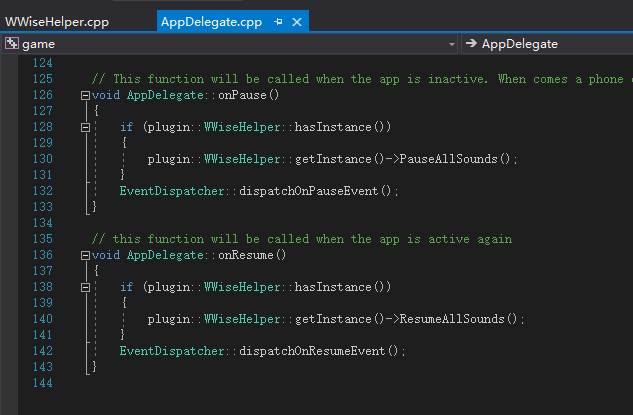Click EventDispatcher on line 132
Image resolution: width=633 pixels, height=415 pixels.
click(172, 191)
